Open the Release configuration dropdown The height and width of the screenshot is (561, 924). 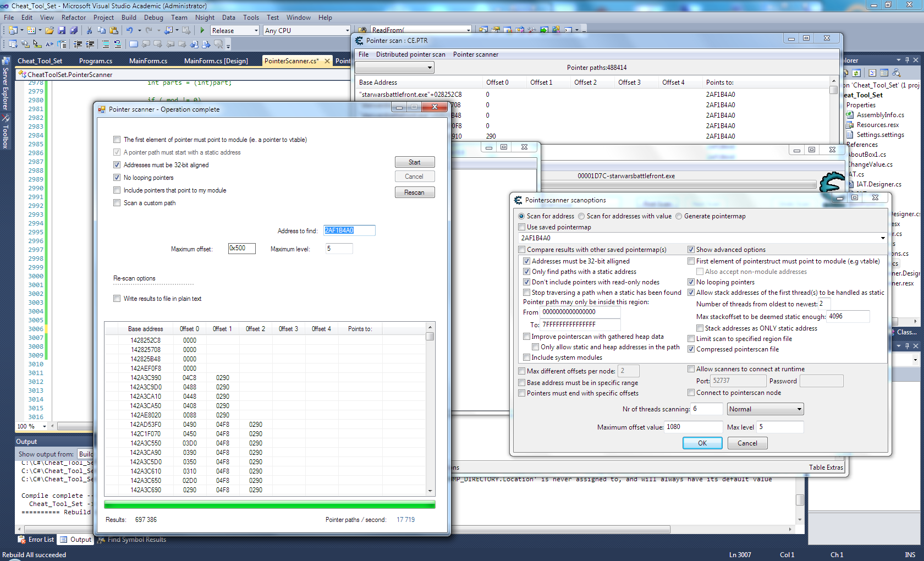256,31
